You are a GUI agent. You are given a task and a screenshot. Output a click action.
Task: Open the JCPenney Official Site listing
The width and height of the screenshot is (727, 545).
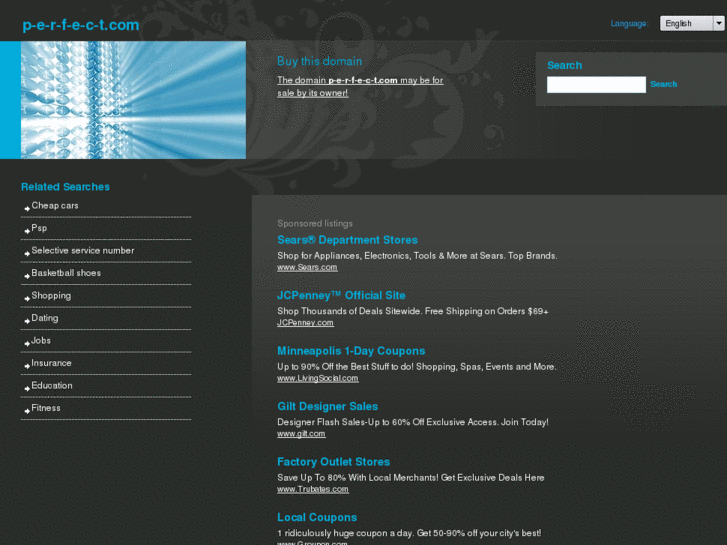341,295
